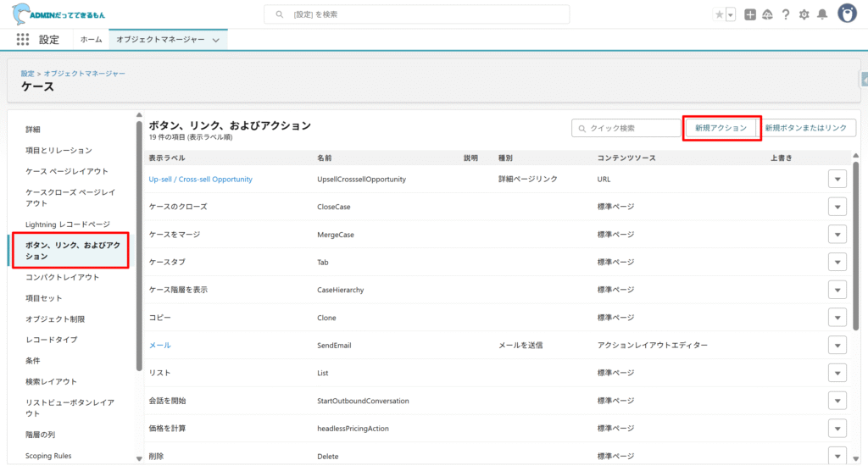Screen dimensions: 868x471
Task: Click the sidebar scroll-up arrow
Action: [x=139, y=115]
